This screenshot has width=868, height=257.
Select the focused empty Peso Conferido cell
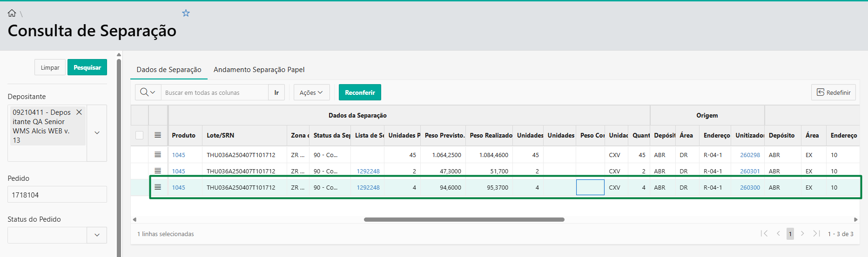point(590,187)
